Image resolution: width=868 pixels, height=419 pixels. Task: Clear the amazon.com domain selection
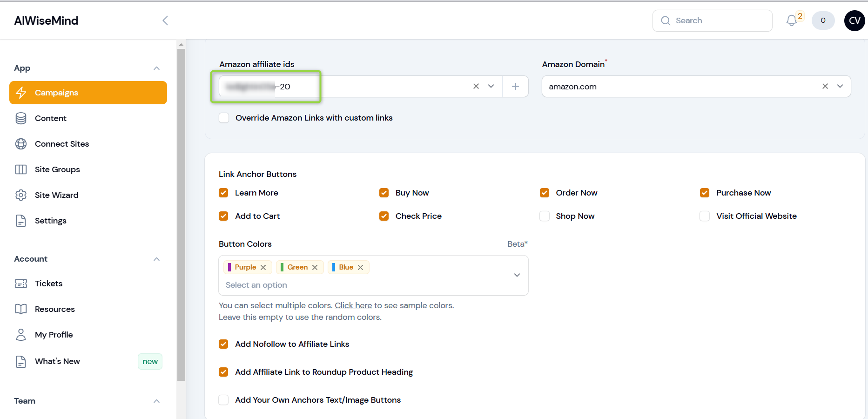[x=825, y=86]
